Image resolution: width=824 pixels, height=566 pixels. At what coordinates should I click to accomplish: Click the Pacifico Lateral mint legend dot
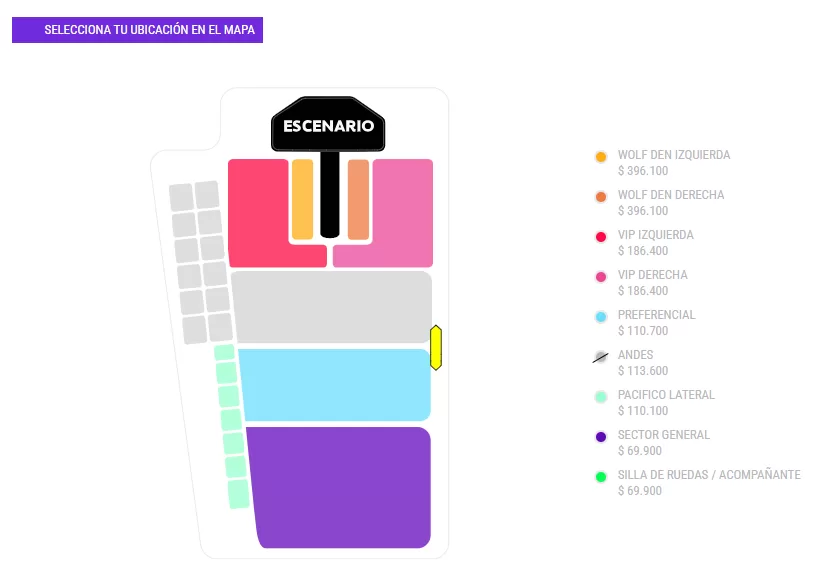click(x=601, y=397)
